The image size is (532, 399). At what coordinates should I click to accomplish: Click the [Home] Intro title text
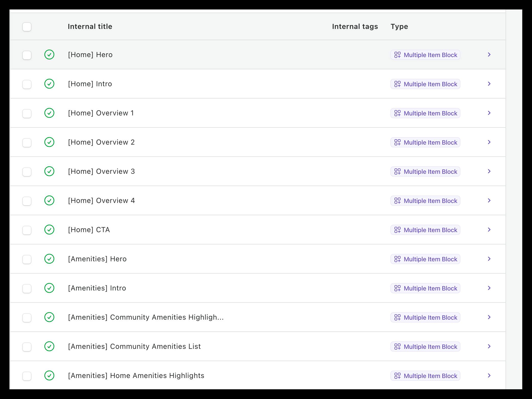(x=90, y=84)
